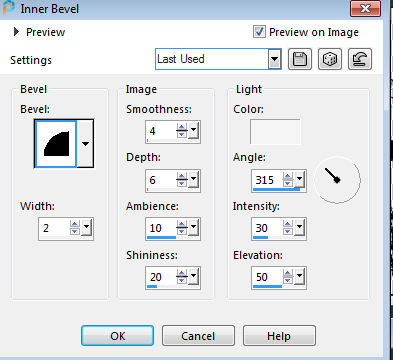Open the Light Color swatch picker
Screen dimensions: 393x360
coord(275,132)
